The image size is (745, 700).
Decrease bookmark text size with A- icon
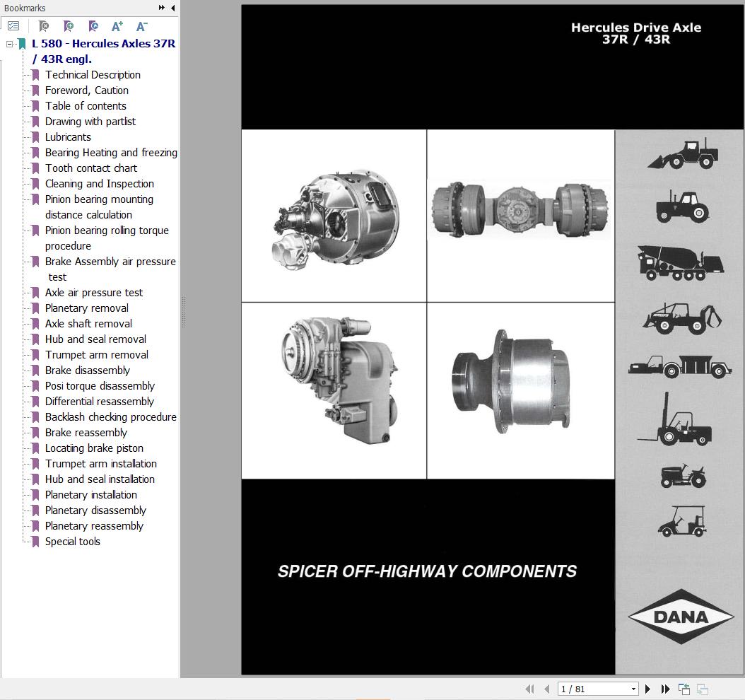(x=141, y=25)
